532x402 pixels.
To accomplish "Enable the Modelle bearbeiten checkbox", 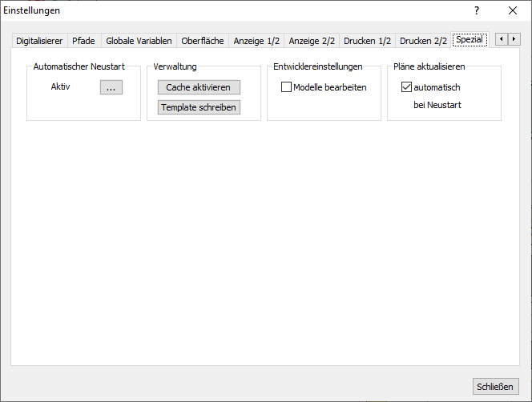I will click(x=286, y=87).
